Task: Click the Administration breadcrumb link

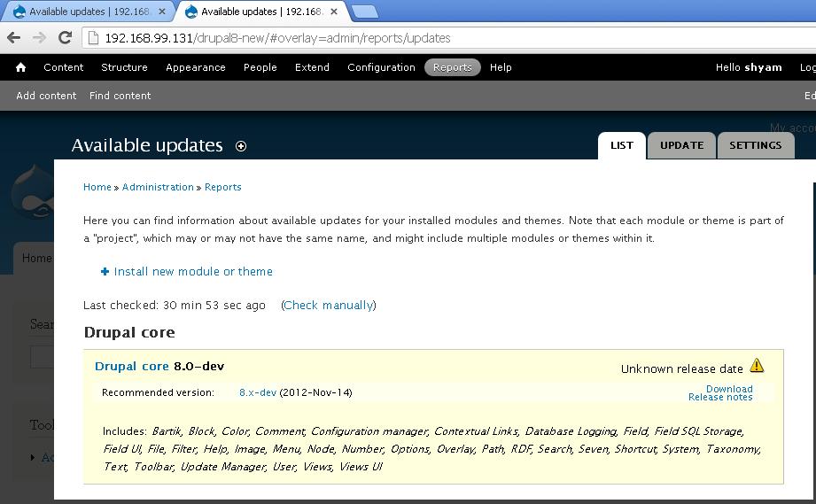Action: click(158, 187)
